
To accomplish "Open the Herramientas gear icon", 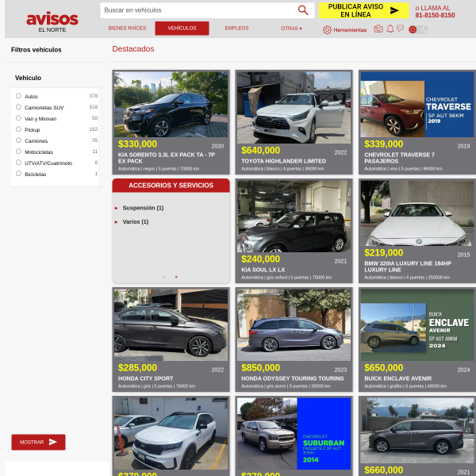I will tap(327, 30).
